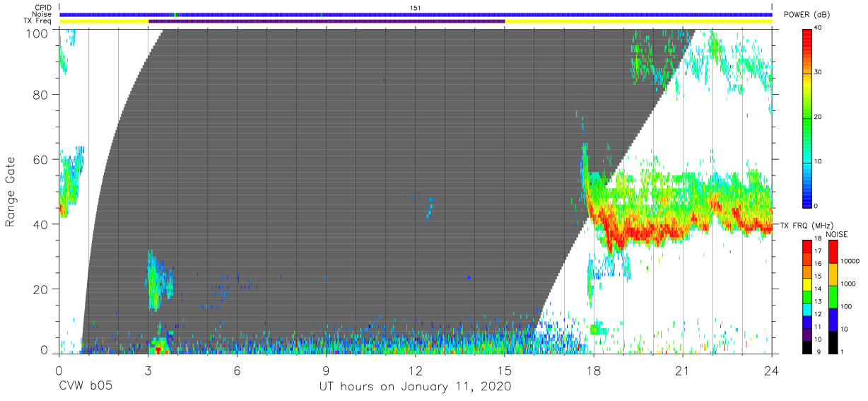Click the NOISE legend title
Image resolution: width=868 pixels, height=401 pixels.
coord(837,234)
